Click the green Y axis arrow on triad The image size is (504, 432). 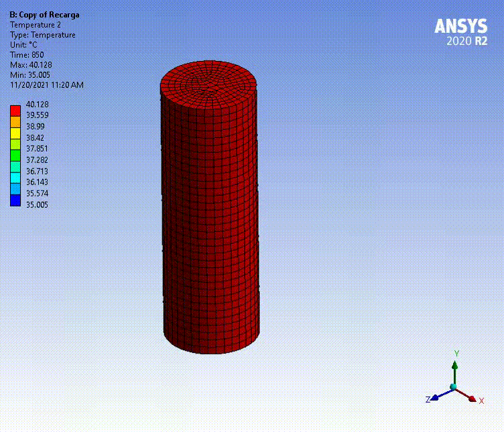454,372
